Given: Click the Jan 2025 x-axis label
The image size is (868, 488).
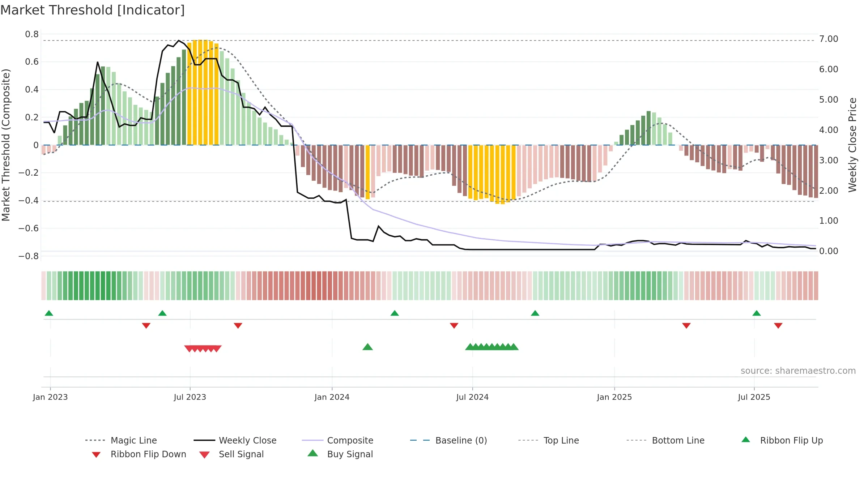Looking at the screenshot, I should pyautogui.click(x=614, y=397).
